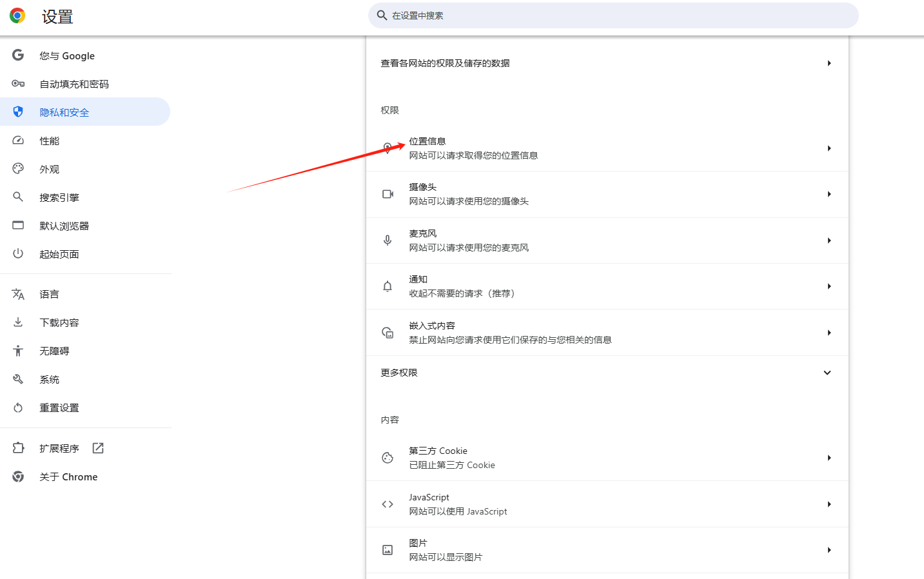Open the 麦克风 permission settings
Screen dimensions: 924x579
pyautogui.click(x=607, y=240)
